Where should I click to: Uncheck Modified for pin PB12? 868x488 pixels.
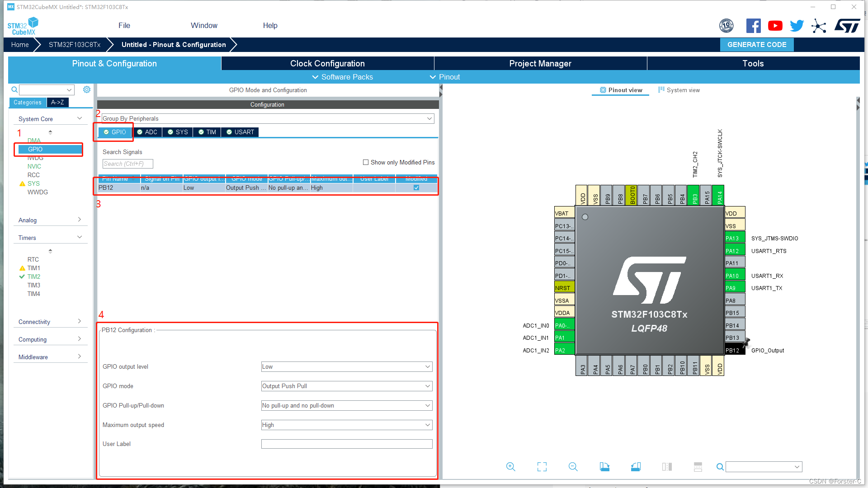416,188
